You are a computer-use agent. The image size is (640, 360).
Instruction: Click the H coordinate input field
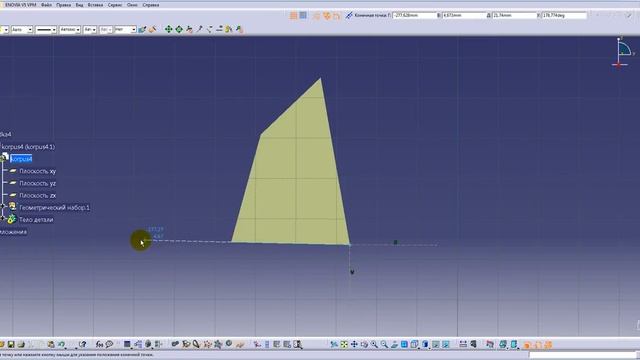414,15
